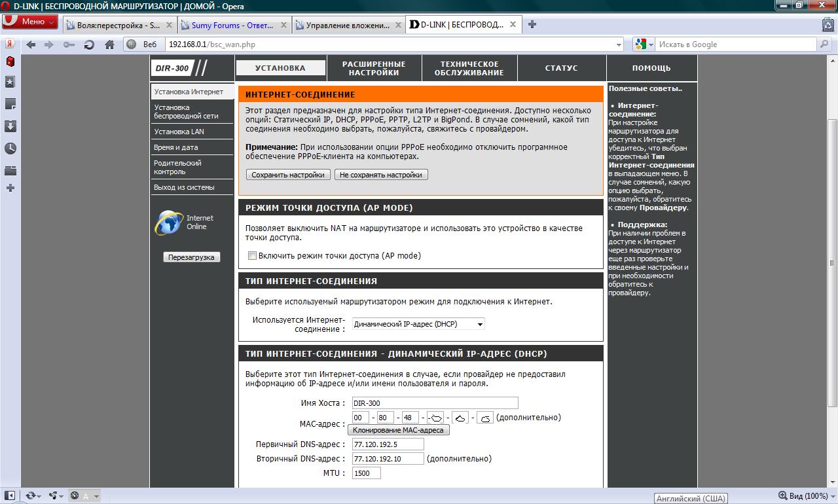Go to the browser home page icon
The width and height of the screenshot is (838, 504).
point(109,45)
